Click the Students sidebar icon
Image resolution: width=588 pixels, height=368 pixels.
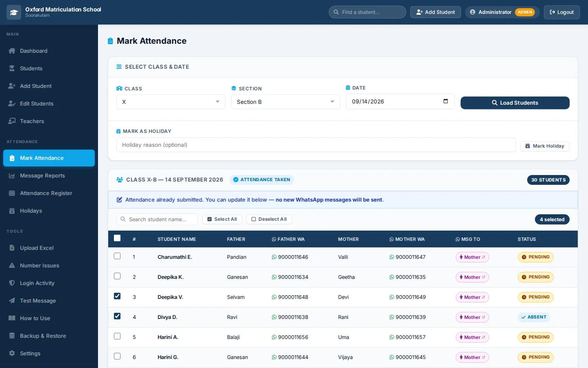(x=12, y=68)
